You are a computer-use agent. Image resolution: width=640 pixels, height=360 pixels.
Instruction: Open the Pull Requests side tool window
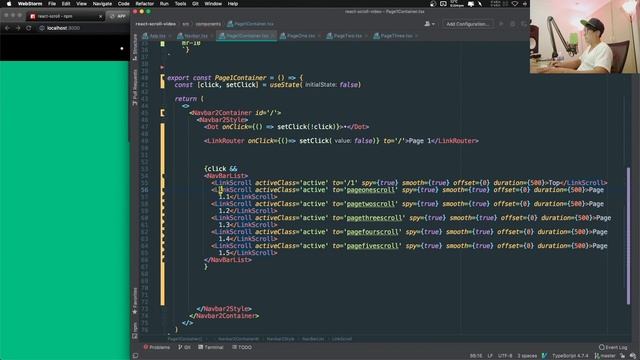[135, 87]
